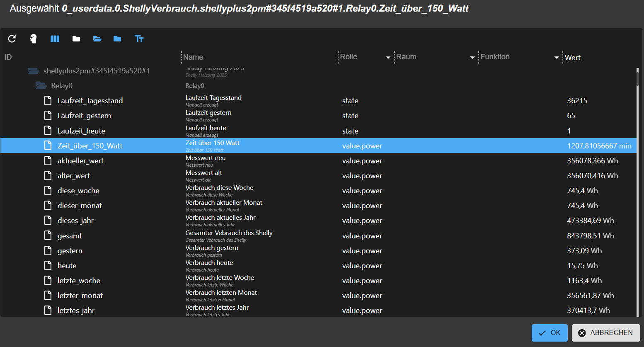Collapse the shellyplus2pm#345f4519a520#1 folder

34,71
